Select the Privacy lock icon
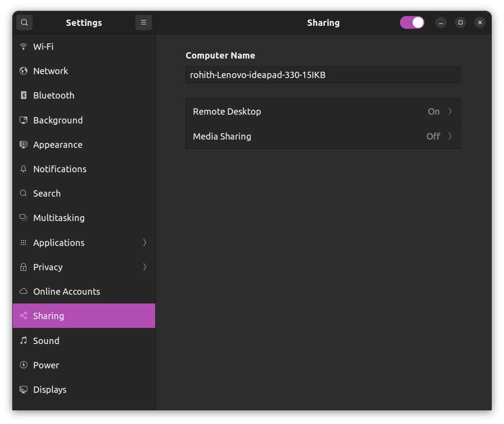 (x=23, y=267)
